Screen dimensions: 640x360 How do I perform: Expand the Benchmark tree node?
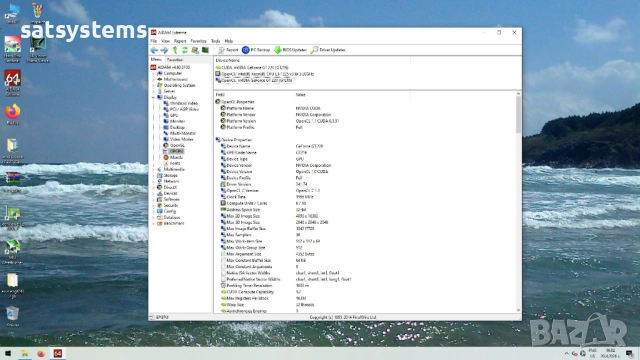153,224
